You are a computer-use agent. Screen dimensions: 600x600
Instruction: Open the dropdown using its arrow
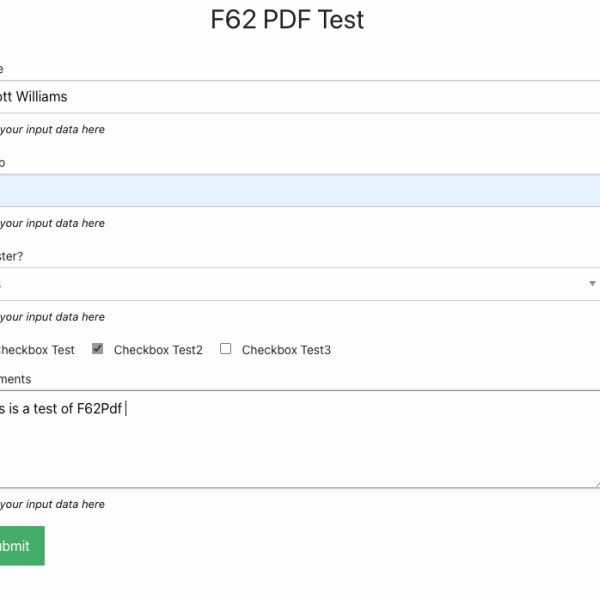tap(592, 284)
